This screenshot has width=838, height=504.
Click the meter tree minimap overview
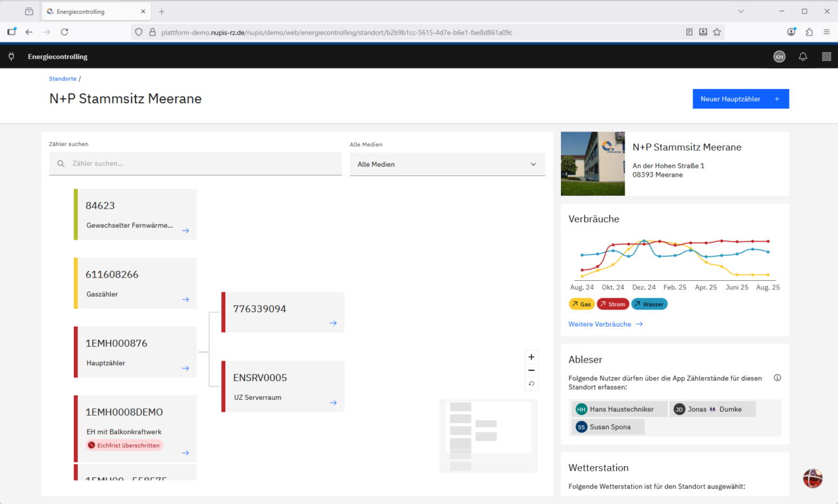point(488,436)
